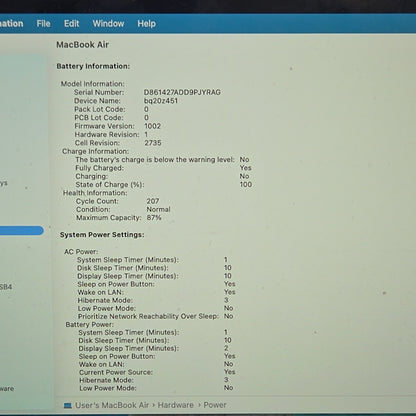Click the Maximum Capacity 87% value
Screen dimensions: 416x416
154,218
